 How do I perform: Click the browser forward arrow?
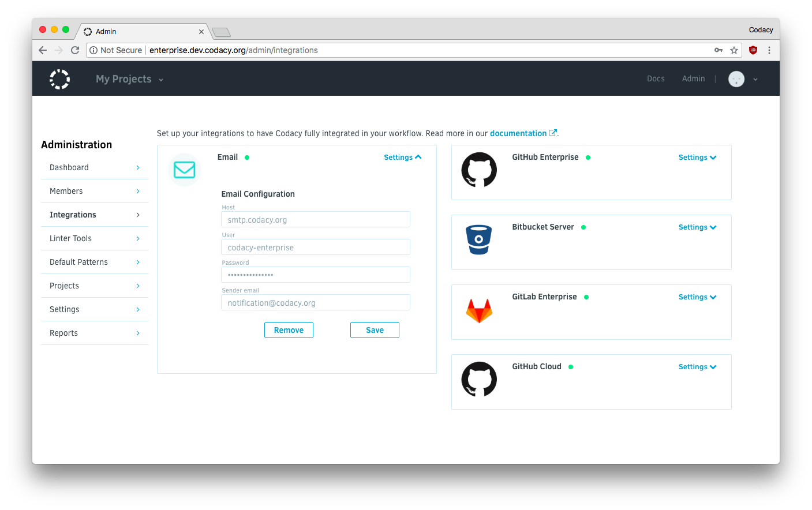pos(59,50)
